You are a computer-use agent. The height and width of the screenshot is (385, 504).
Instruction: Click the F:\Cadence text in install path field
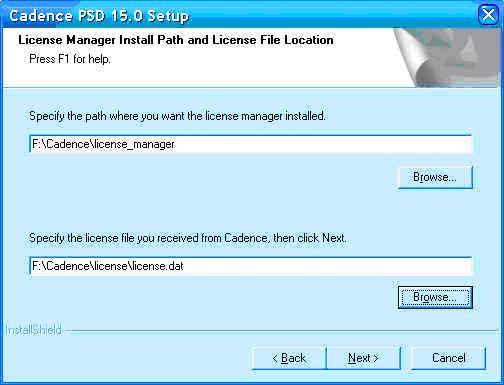[61, 144]
